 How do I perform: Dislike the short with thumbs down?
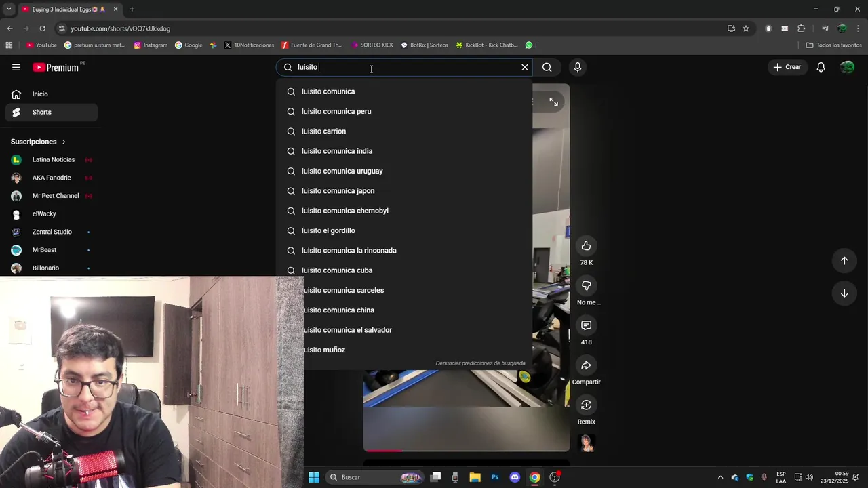[586, 285]
